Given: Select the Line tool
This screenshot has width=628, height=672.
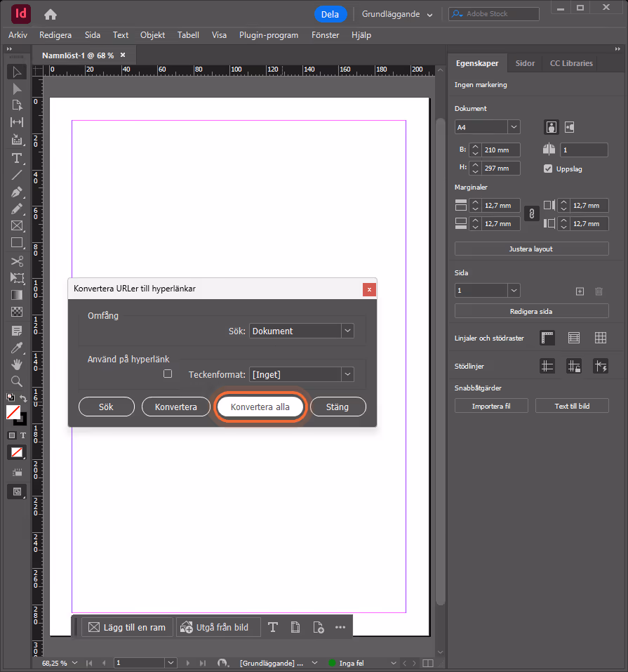Looking at the screenshot, I should 17,175.
